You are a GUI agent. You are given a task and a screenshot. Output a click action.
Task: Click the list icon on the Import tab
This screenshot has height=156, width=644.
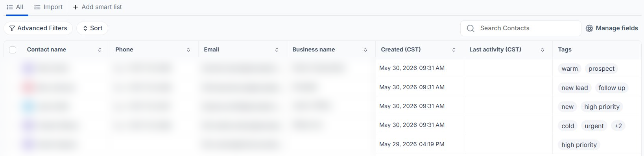[x=37, y=7]
